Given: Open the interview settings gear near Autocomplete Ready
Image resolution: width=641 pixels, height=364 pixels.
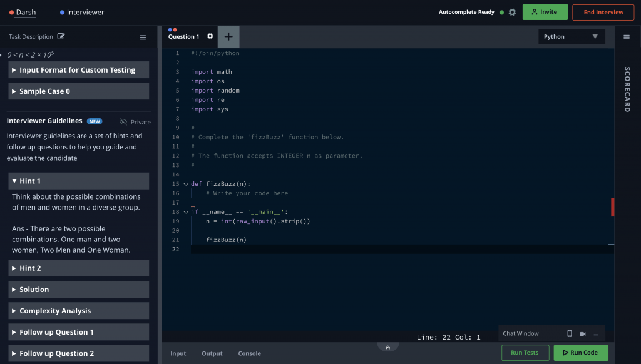Looking at the screenshot, I should coord(512,11).
